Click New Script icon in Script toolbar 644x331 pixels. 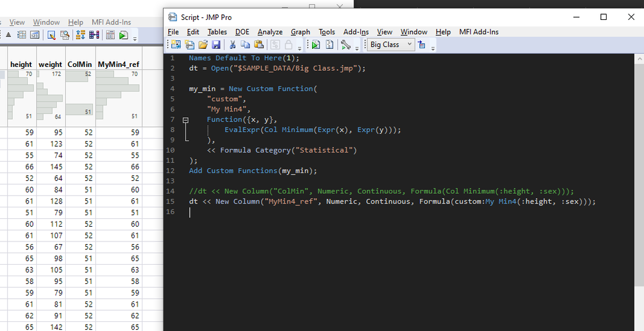pyautogui.click(x=190, y=44)
